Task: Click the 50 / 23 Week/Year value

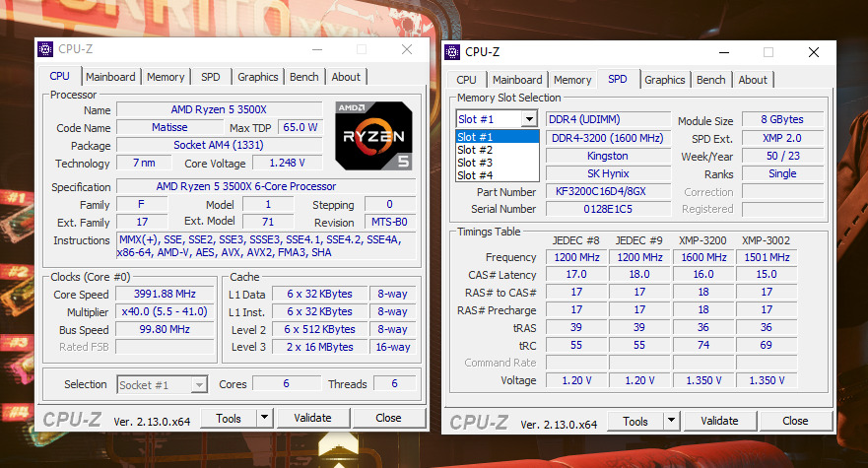Action: (782, 157)
